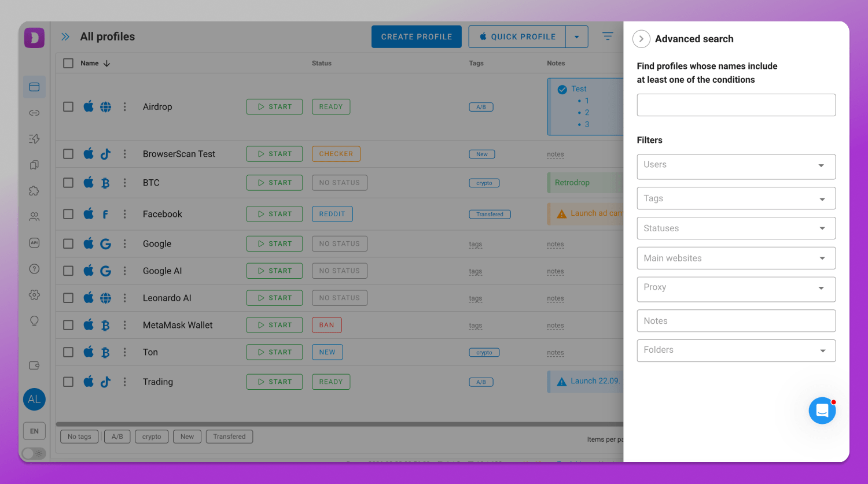Screen dimensions: 868x484
Task: Click the QUICK PROFILE button
Action: pos(517,36)
